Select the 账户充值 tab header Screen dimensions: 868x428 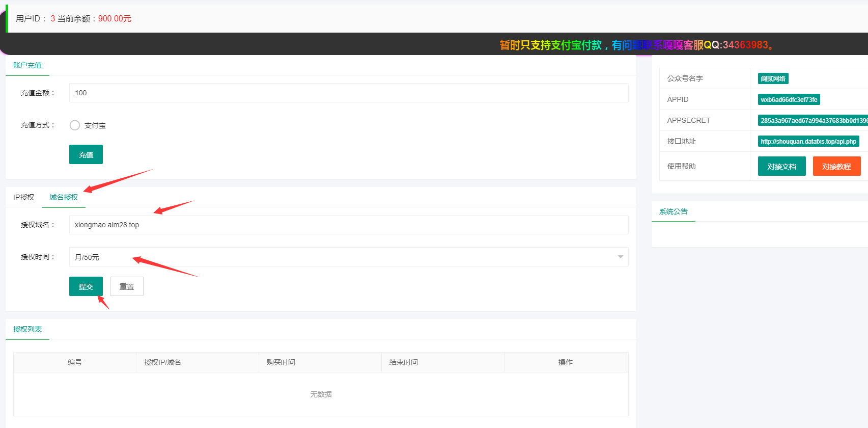(x=27, y=65)
